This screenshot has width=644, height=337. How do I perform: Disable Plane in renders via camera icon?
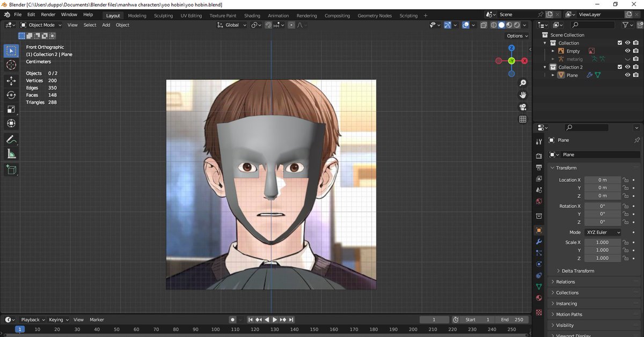(635, 75)
